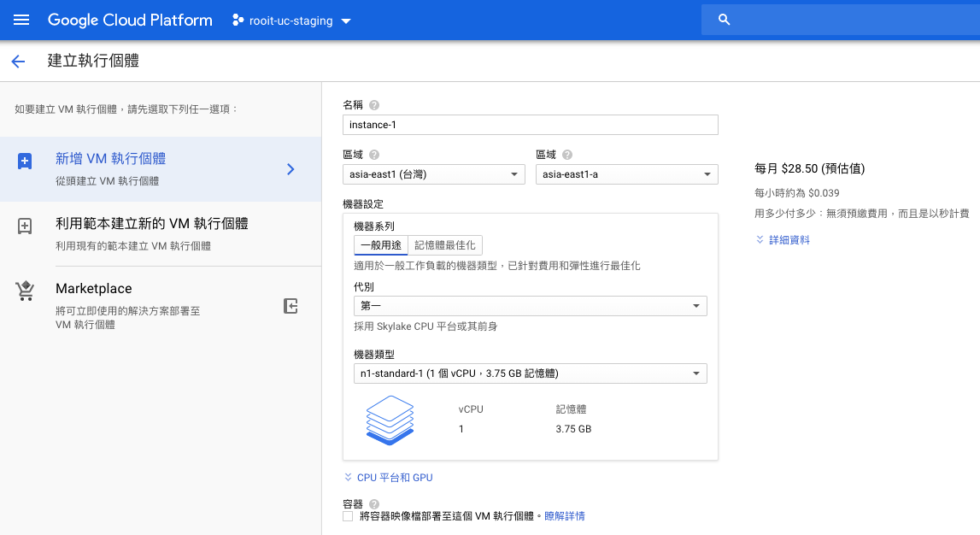
Task: Click the vCPU value 1
Action: 461,429
